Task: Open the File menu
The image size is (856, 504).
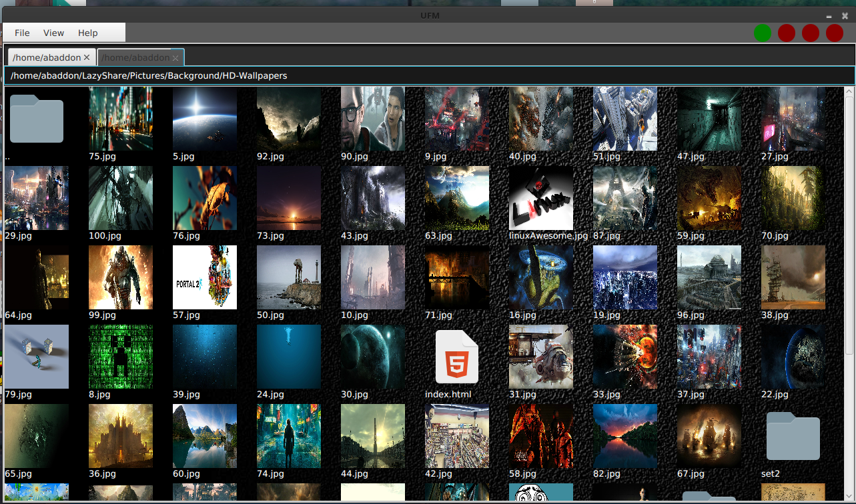Action: (22, 33)
